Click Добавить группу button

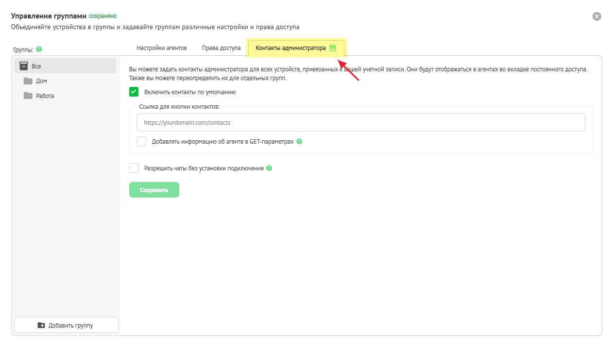pyautogui.click(x=66, y=325)
